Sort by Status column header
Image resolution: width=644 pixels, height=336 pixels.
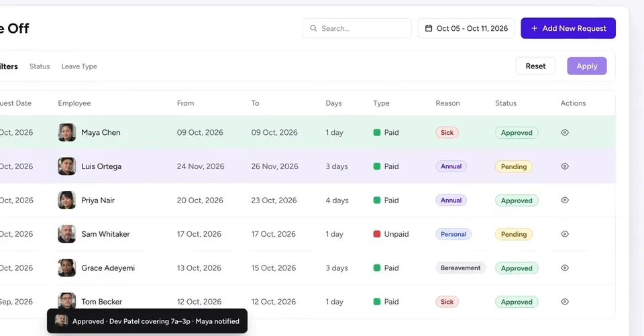click(x=506, y=103)
